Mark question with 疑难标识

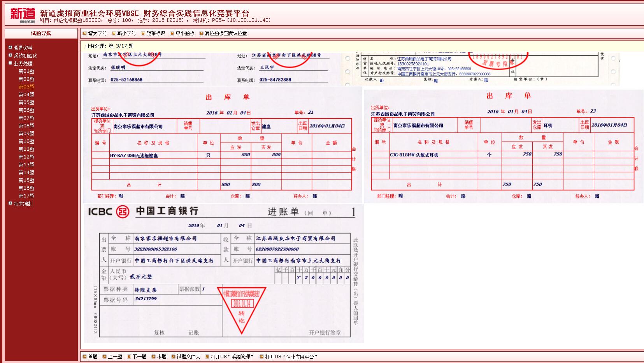click(x=156, y=33)
